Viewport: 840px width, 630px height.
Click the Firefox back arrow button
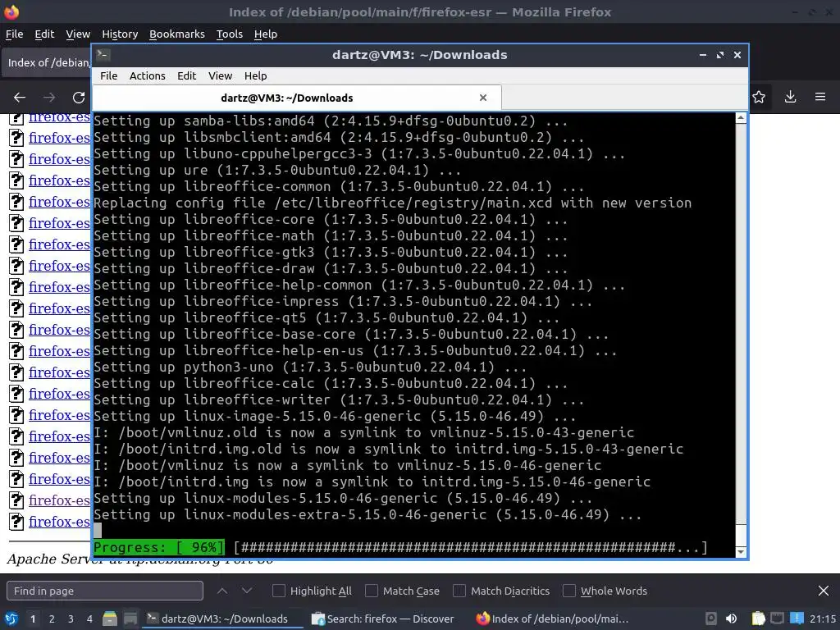[x=20, y=98]
